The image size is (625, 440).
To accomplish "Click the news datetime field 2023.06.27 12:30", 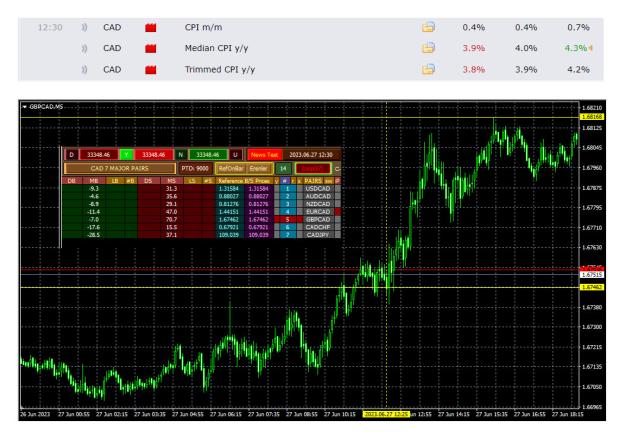I will (311, 155).
